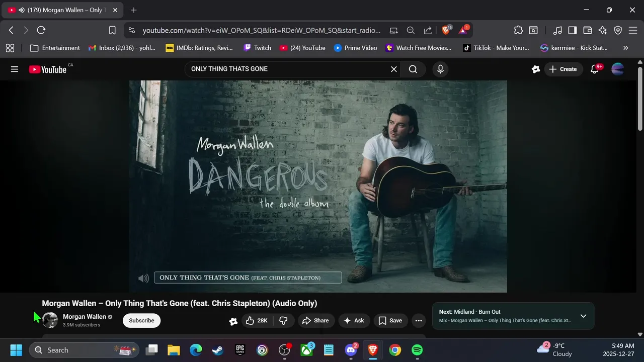
Task: Dislike the video with thumbs down
Action: (x=283, y=321)
